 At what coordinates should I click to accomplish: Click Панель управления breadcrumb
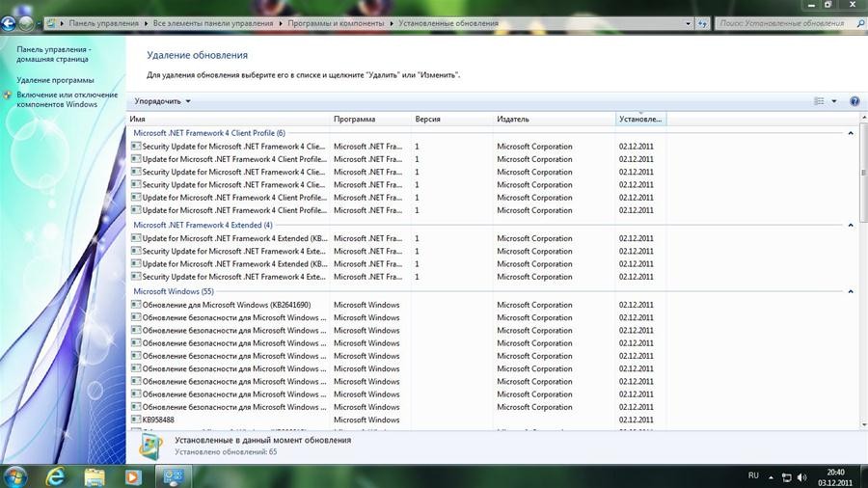tap(103, 24)
